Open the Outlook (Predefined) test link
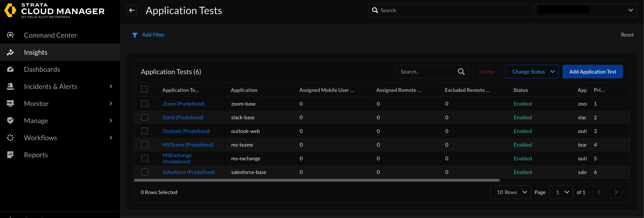This screenshot has width=644, height=218. (186, 131)
